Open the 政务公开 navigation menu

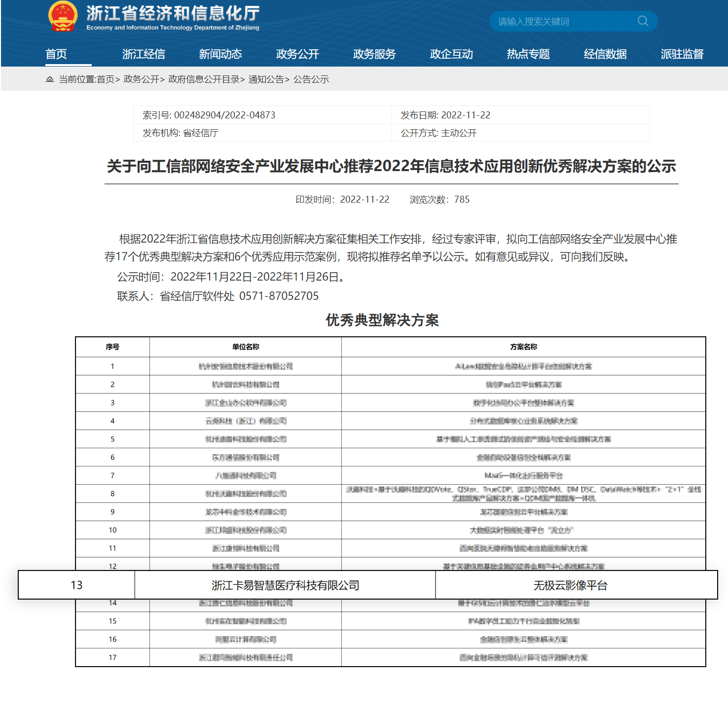click(297, 54)
